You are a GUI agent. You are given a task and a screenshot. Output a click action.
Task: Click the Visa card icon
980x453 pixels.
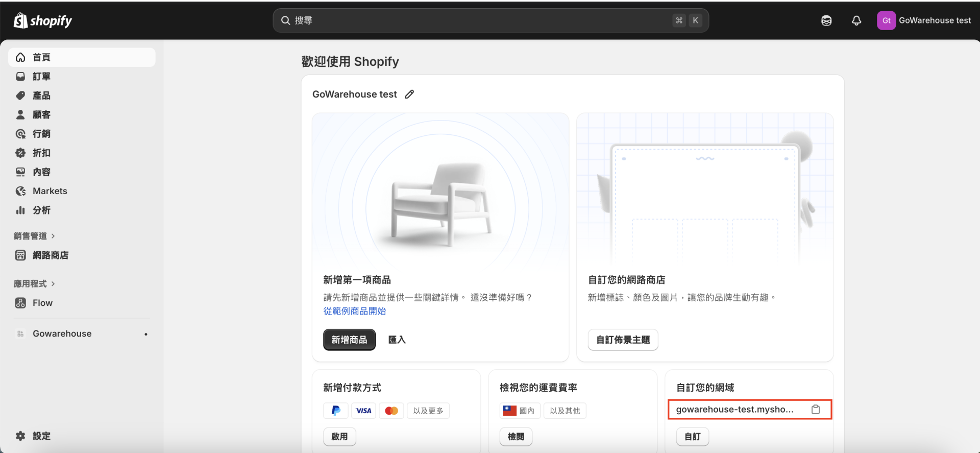click(x=363, y=411)
